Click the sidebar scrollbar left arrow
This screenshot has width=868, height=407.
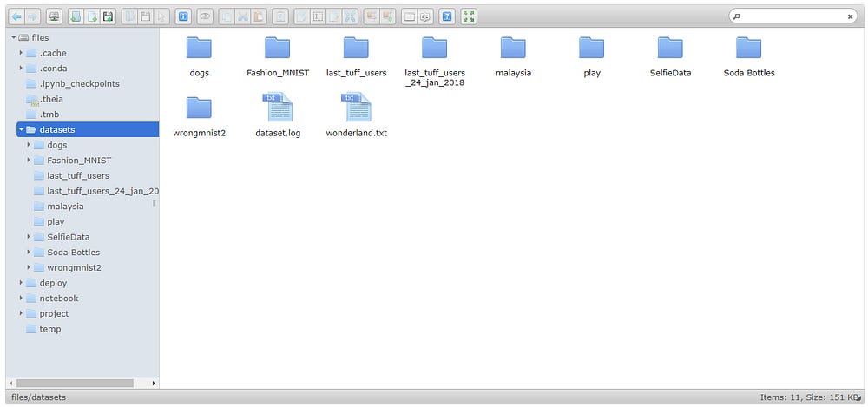[x=10, y=384]
